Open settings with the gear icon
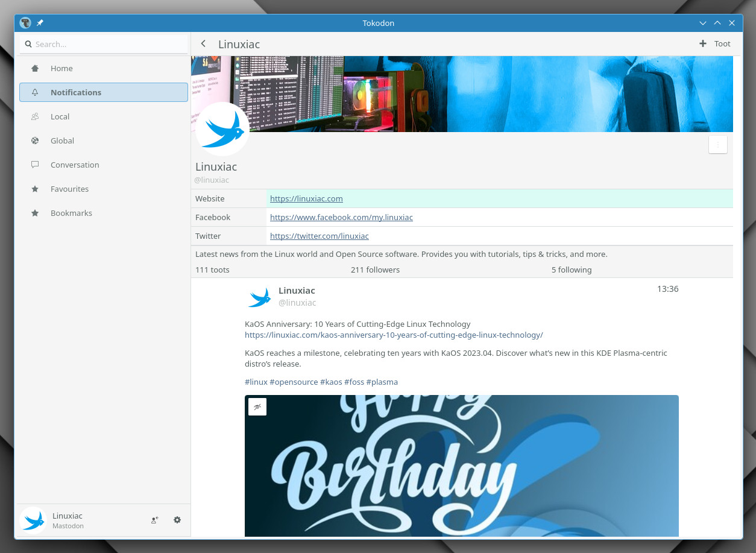 tap(177, 520)
